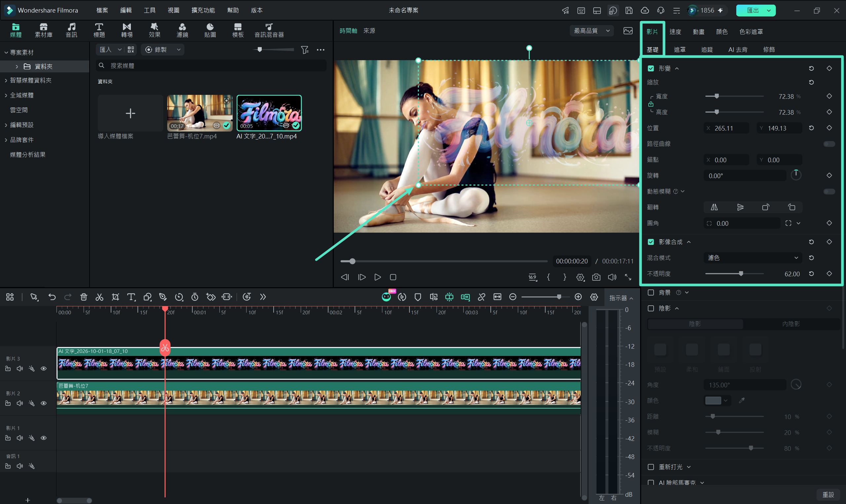Image resolution: width=846 pixels, height=504 pixels.
Task: Enable the 重新打光 relight checkbox
Action: 651,467
